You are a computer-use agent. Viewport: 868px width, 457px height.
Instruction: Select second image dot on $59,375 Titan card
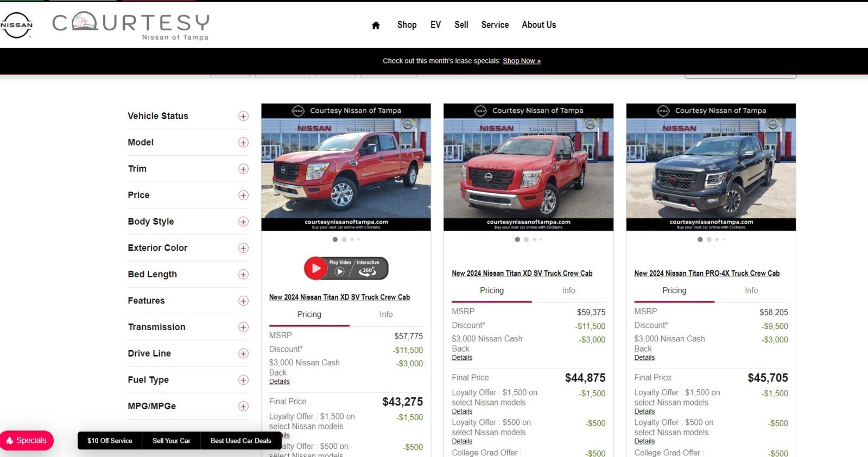coord(527,239)
